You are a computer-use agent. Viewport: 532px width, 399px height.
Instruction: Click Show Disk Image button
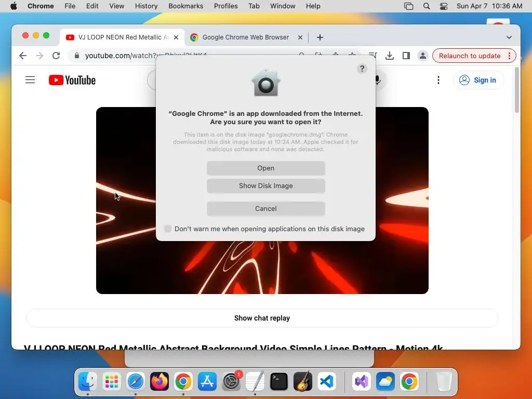(x=265, y=186)
